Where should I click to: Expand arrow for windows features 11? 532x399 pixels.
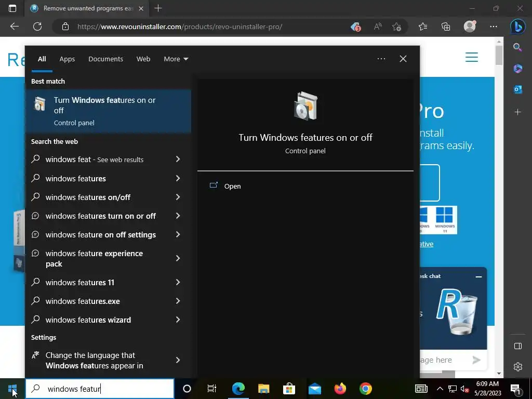[x=178, y=282]
